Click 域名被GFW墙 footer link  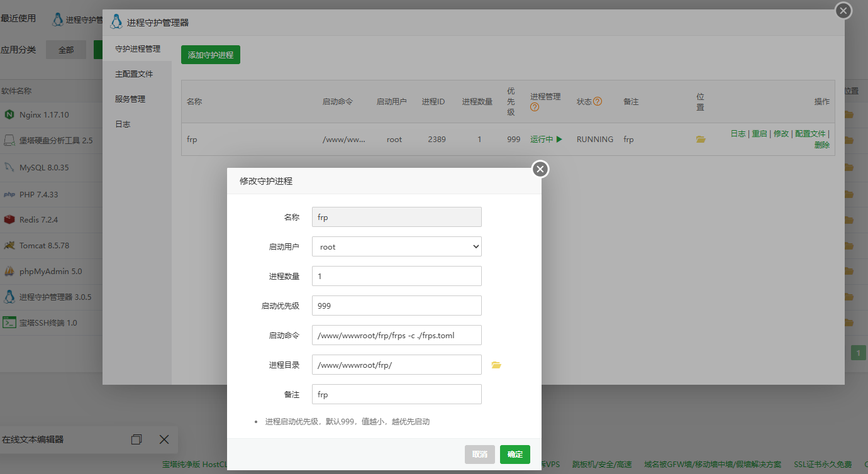pos(713,465)
